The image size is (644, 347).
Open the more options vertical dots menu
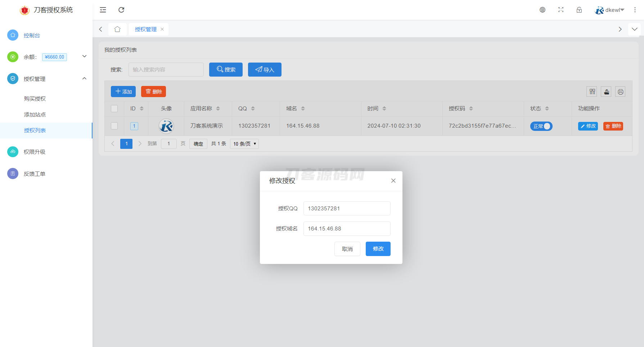(635, 10)
